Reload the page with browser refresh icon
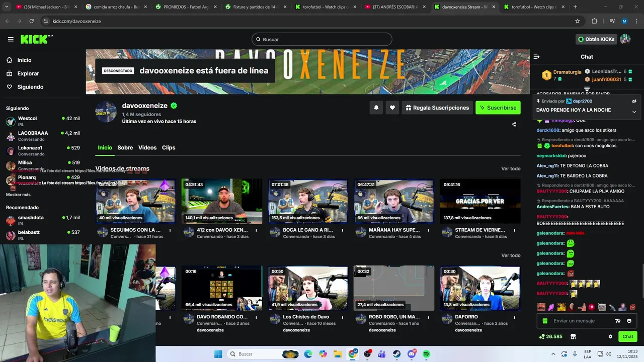The image size is (644, 362). tap(31, 21)
